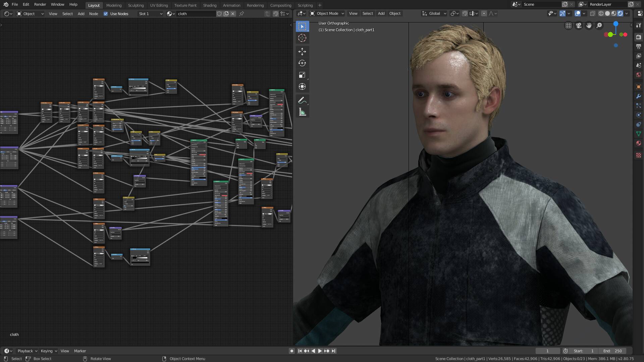Select the Rotate tool
Viewport: 644px width, 362px height.
(x=302, y=63)
